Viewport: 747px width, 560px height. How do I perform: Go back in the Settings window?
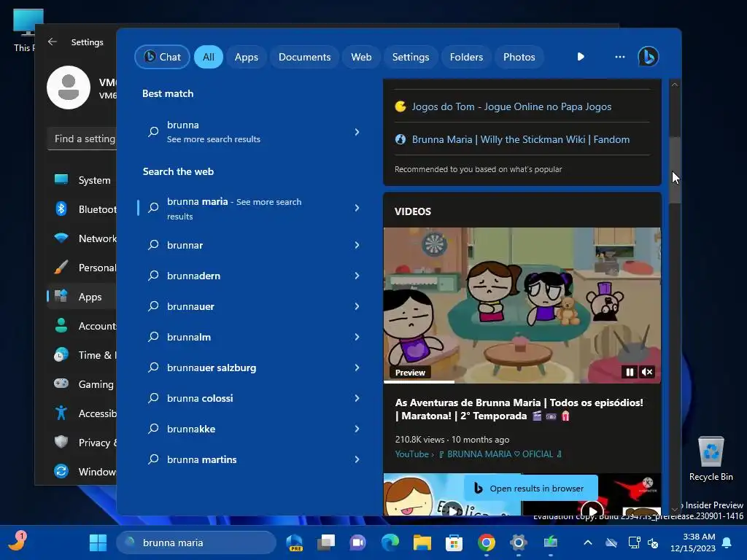point(53,42)
